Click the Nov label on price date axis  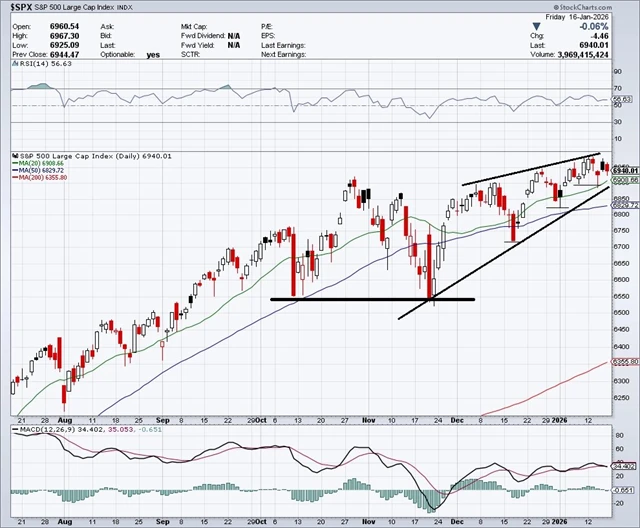pos(369,420)
